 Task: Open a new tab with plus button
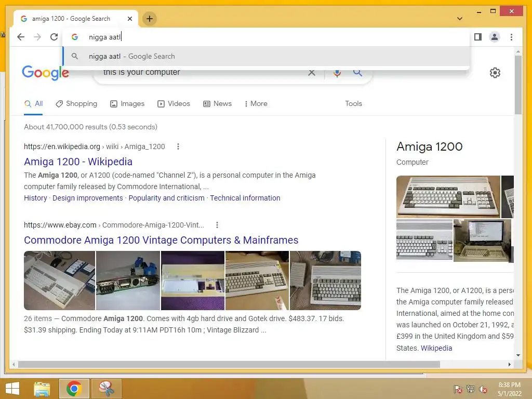click(150, 19)
